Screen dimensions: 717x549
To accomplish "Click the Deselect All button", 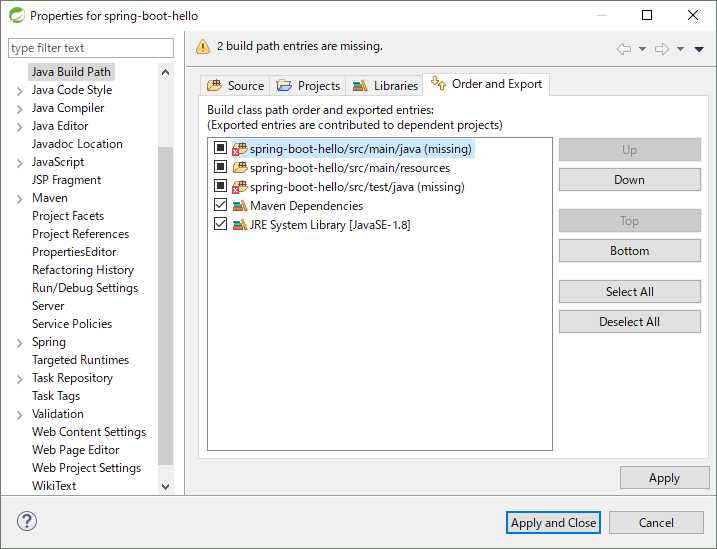I will [x=630, y=322].
